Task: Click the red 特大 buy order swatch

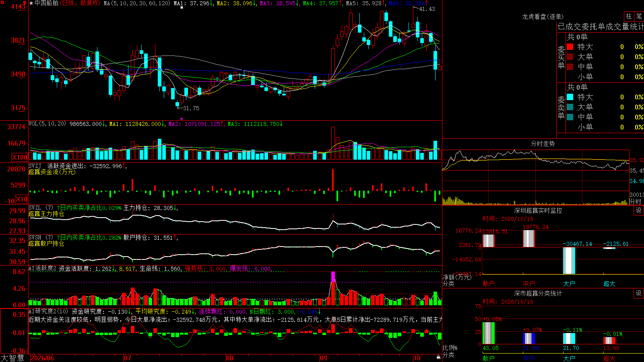Action: pos(570,47)
